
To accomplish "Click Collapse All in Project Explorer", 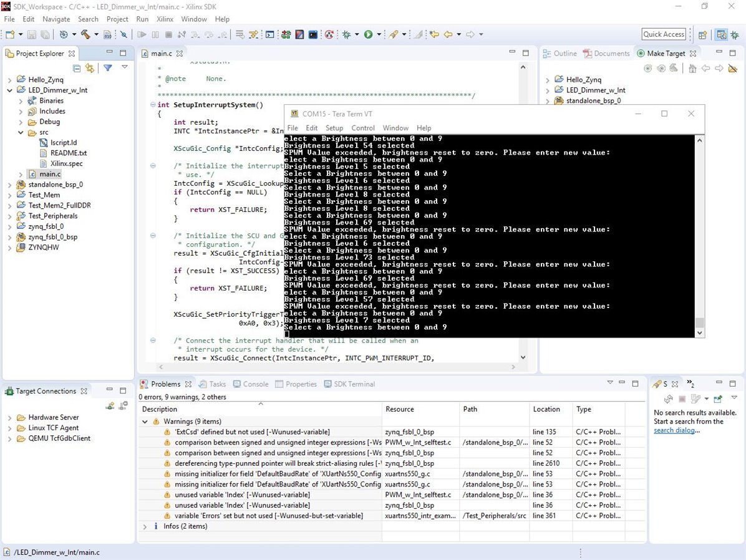I will pyautogui.click(x=77, y=68).
